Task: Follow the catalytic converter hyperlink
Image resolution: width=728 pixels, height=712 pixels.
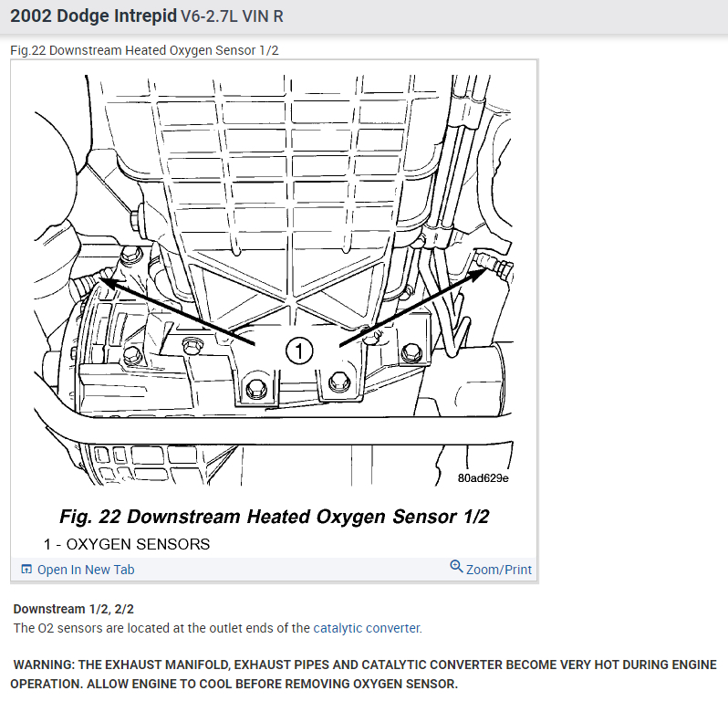Action: [368, 628]
